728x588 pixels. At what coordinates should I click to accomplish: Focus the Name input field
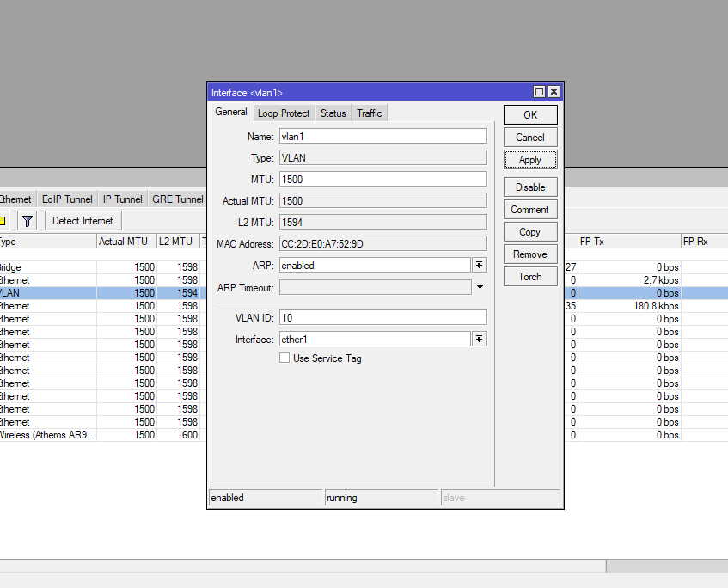(383, 136)
